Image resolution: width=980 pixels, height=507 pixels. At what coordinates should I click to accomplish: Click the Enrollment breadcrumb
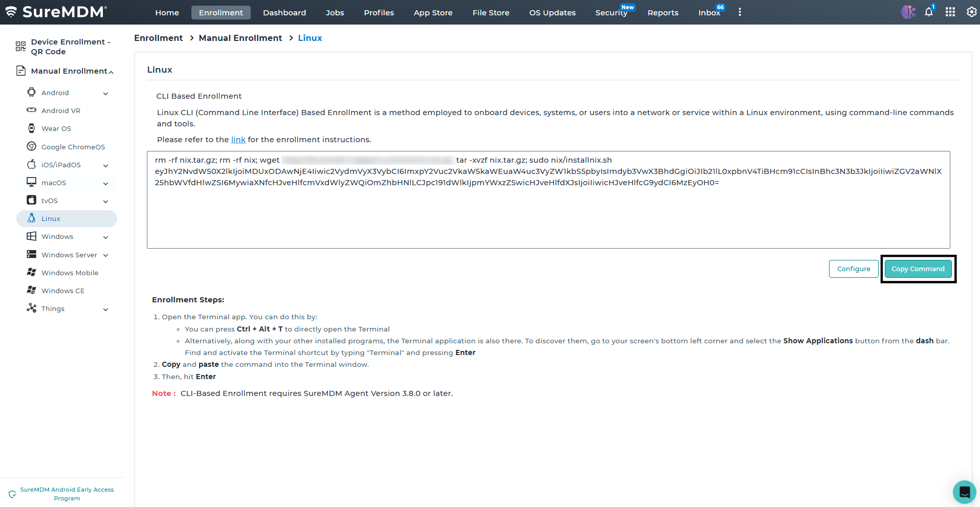pyautogui.click(x=159, y=38)
